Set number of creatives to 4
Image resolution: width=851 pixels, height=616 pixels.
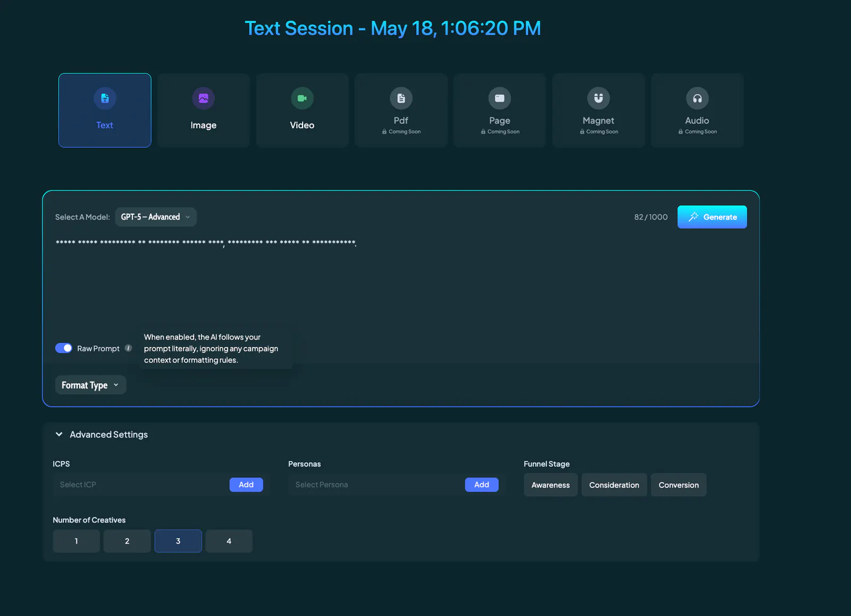tap(229, 541)
